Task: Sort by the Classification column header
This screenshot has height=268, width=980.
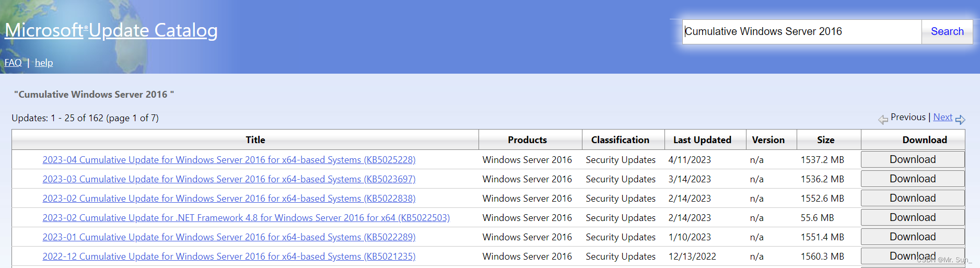Action: (x=620, y=140)
